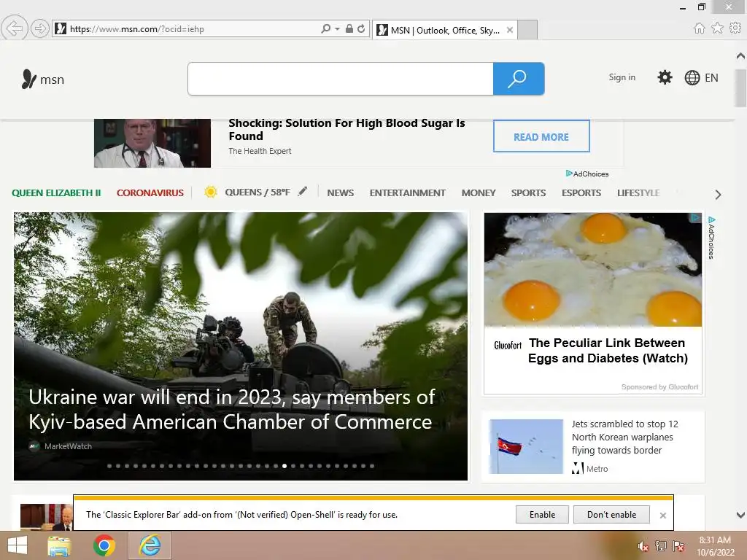
Task: Open the ESPORTS section
Action: [x=581, y=192]
